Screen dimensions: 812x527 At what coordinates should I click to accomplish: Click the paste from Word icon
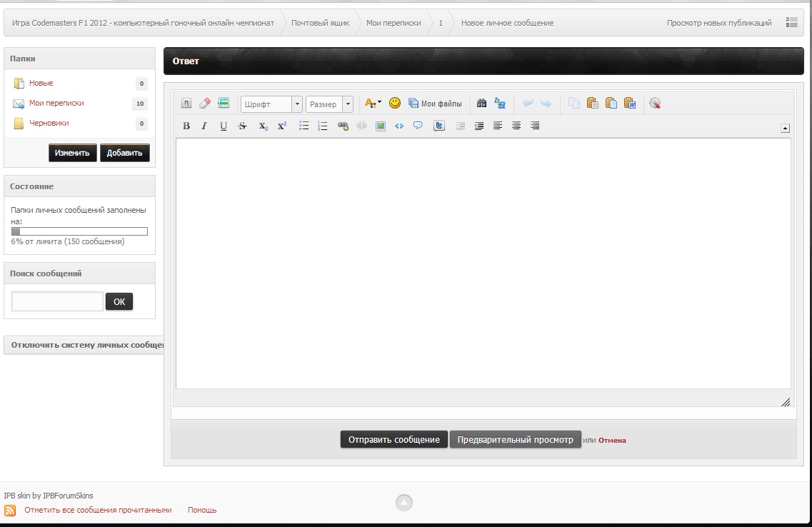coord(630,103)
